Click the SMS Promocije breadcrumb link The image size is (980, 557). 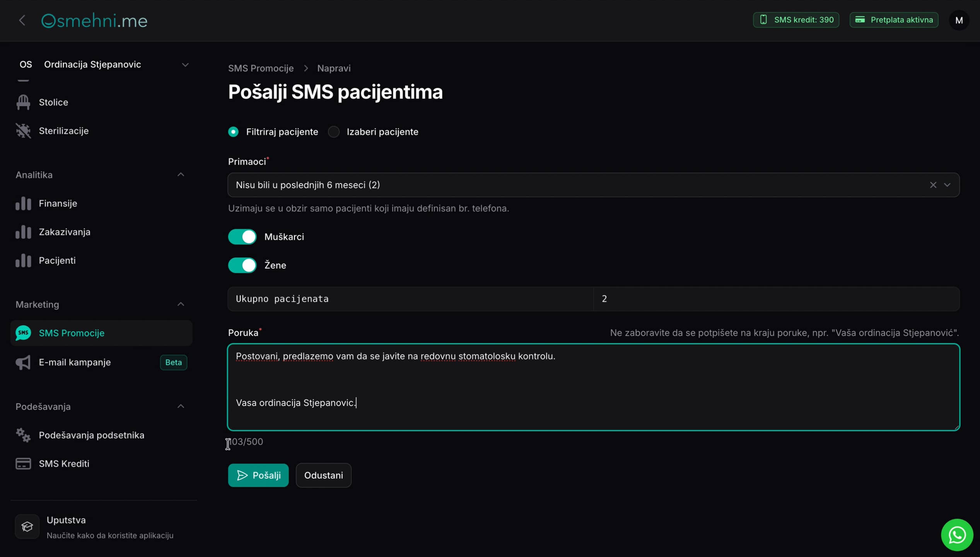coord(261,68)
